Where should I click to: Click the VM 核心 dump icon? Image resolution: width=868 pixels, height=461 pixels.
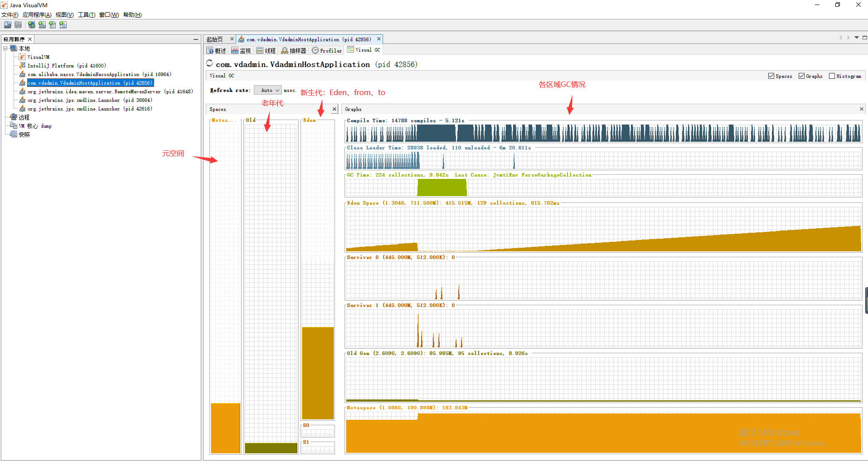point(14,125)
